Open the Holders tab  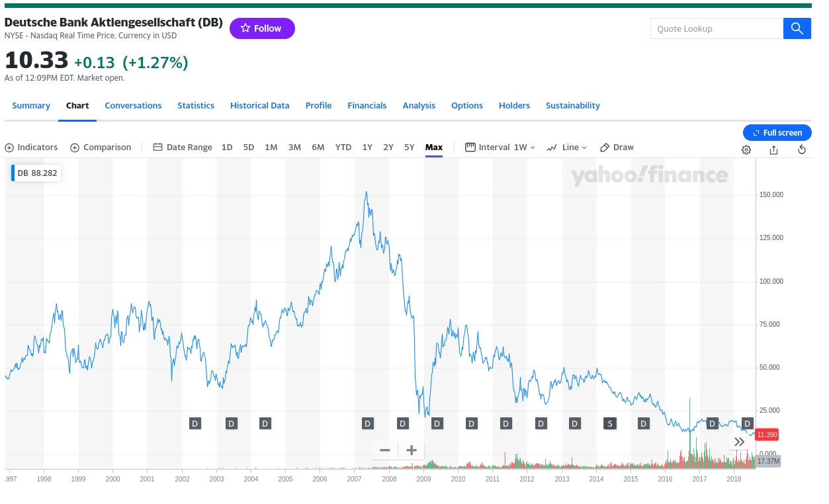pos(514,106)
